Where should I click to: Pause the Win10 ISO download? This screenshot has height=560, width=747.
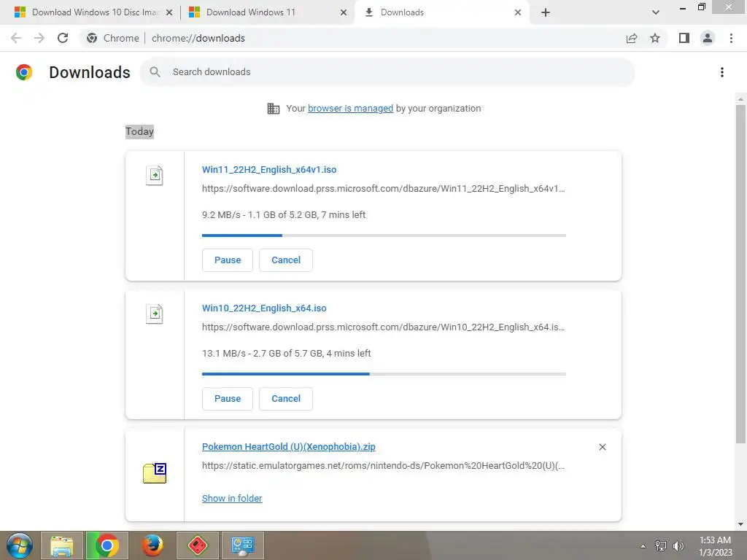[228, 399]
